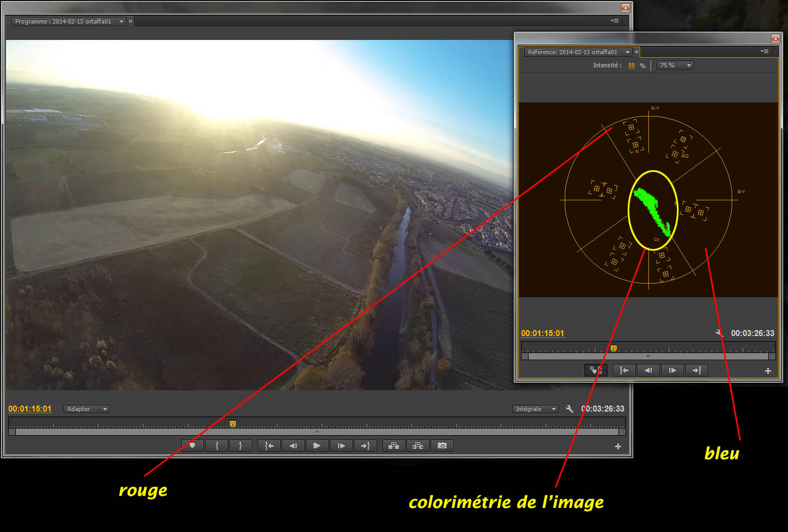Click Go to In point button
The height and width of the screenshot is (532, 788).
(x=269, y=446)
